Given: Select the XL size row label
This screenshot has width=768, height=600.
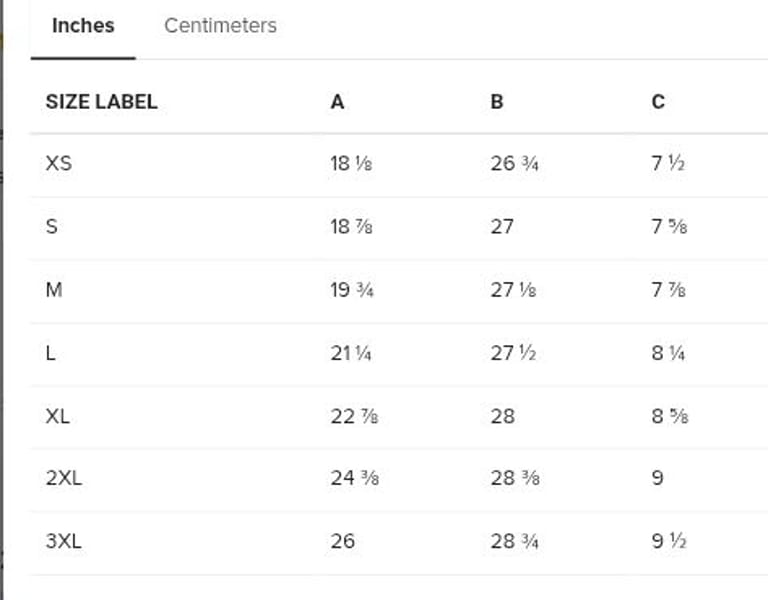Looking at the screenshot, I should click(58, 416).
